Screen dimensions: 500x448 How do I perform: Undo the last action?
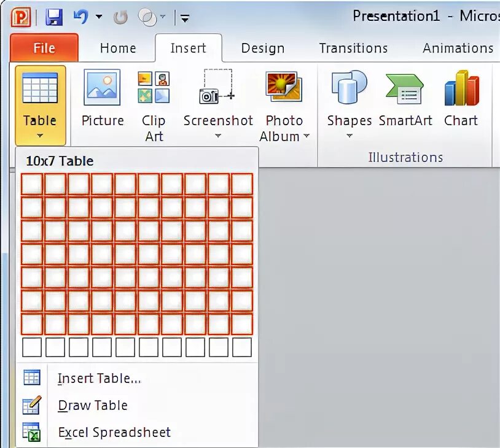[x=81, y=17]
